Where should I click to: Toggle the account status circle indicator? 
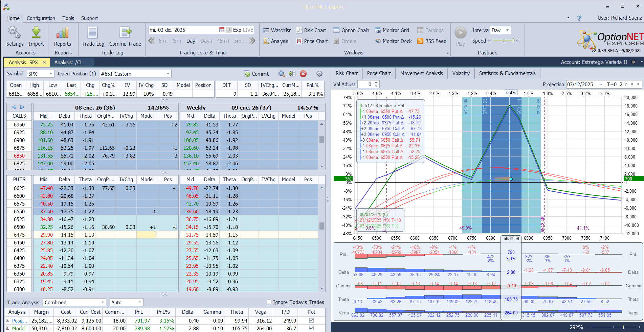point(633,62)
